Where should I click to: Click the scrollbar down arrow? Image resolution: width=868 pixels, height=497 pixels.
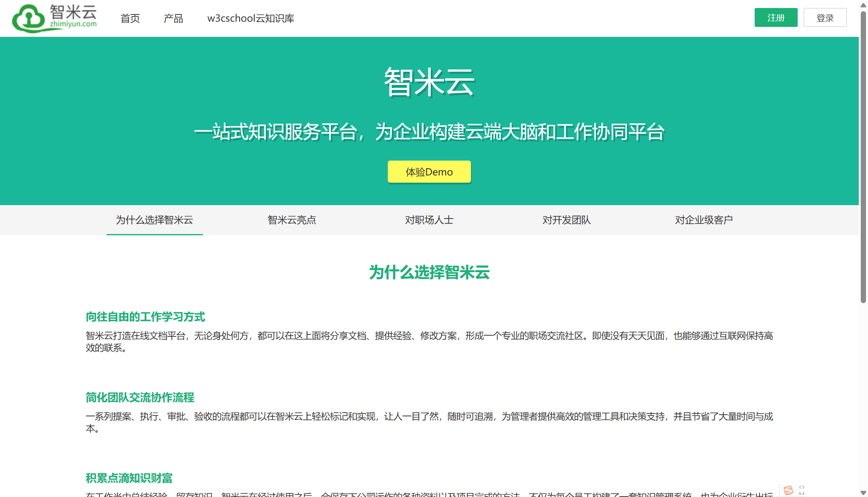(864, 493)
